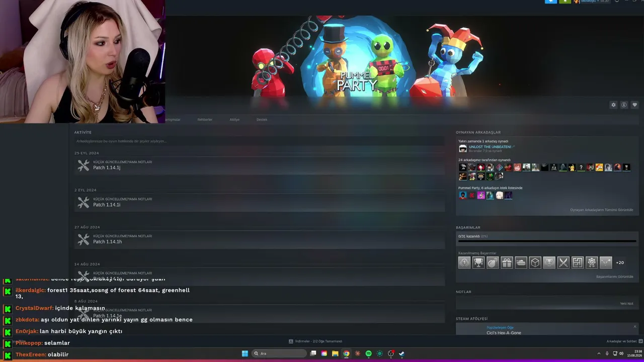Close the Steam Atölyesi popular item card
This screenshot has width=644, height=362.
634,327
